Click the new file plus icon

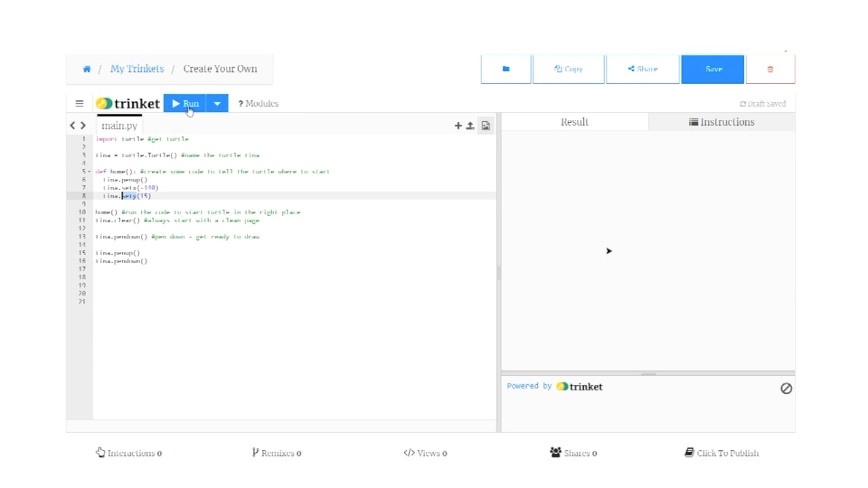[x=458, y=125]
